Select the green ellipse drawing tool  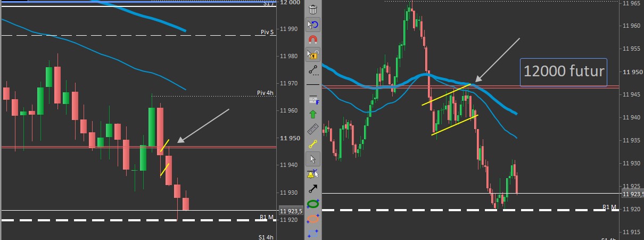coord(313,203)
